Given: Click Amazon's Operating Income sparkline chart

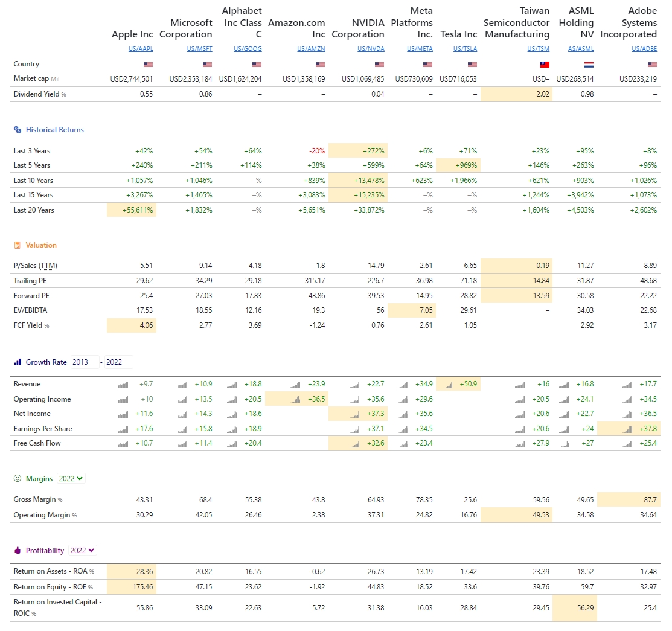Looking at the screenshot, I should coord(298,399).
